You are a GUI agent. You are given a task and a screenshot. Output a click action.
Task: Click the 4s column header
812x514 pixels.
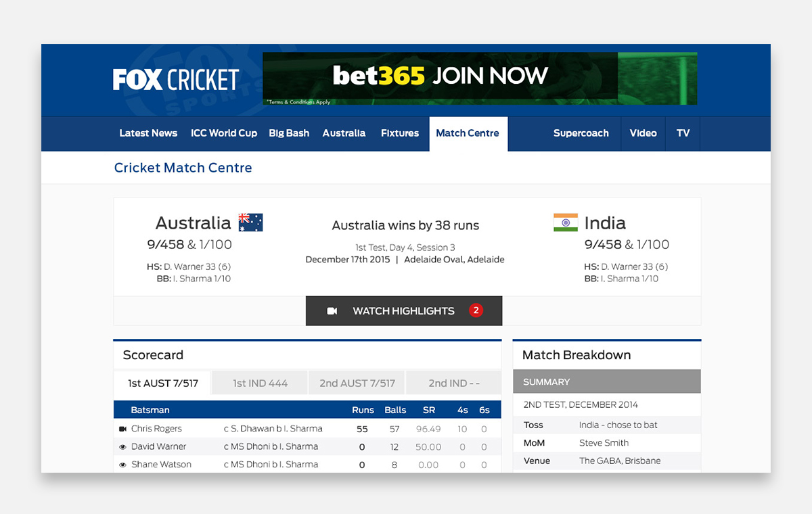[462, 410]
